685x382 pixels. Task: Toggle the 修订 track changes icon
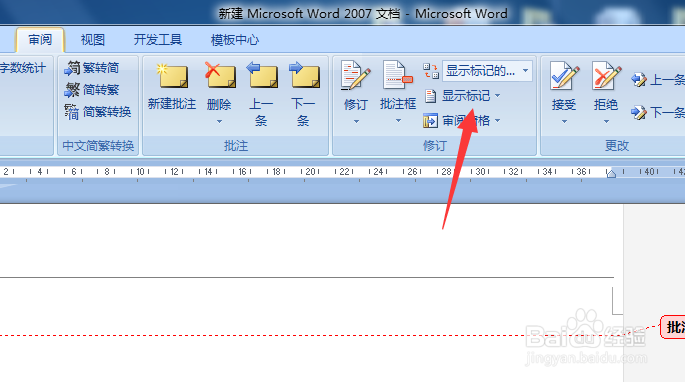point(356,76)
